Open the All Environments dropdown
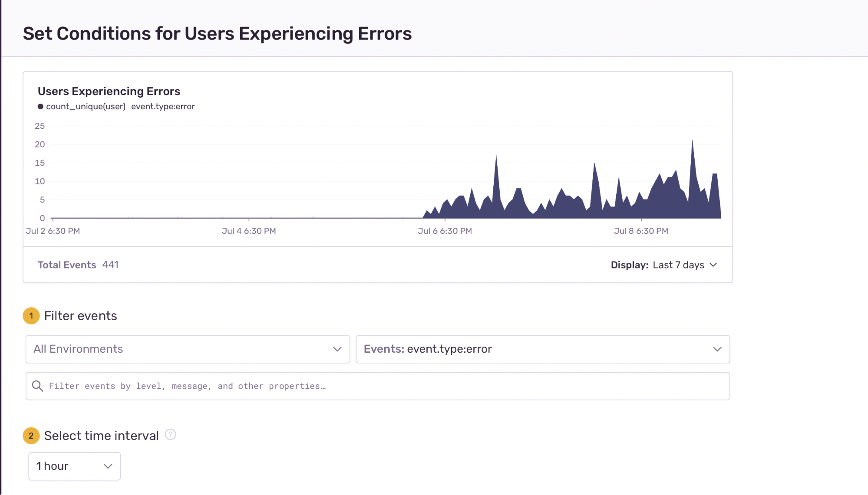Viewport: 868px width, 495px height. (x=187, y=349)
